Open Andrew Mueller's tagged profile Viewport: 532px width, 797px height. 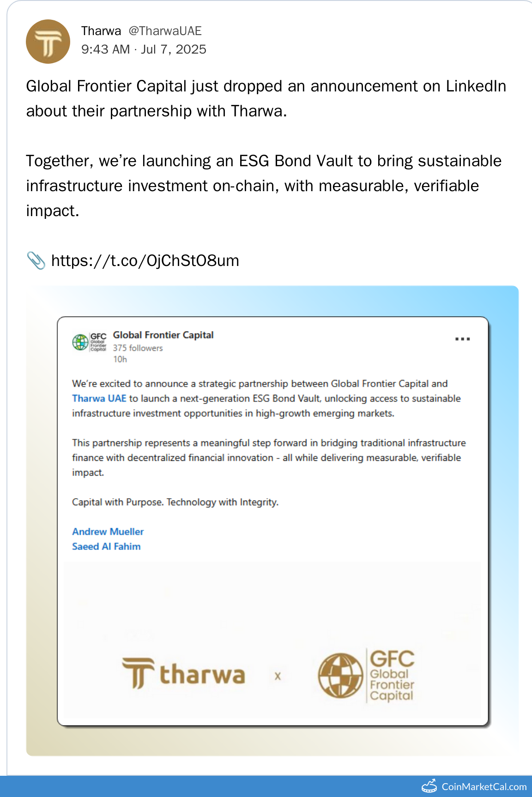coord(108,531)
